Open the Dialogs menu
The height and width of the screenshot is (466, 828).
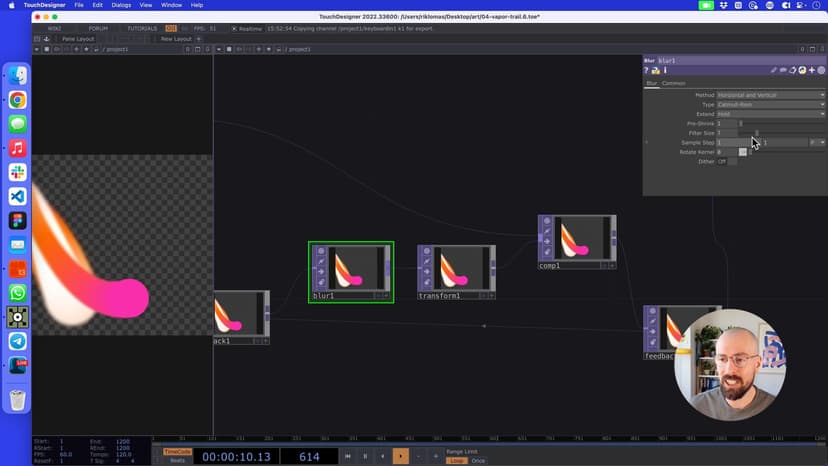coord(121,5)
